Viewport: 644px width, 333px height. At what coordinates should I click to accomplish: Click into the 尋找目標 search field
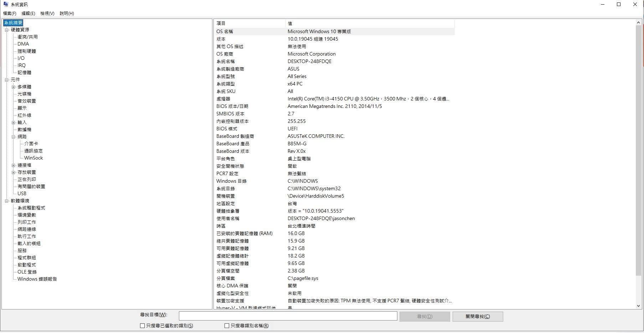point(288,316)
